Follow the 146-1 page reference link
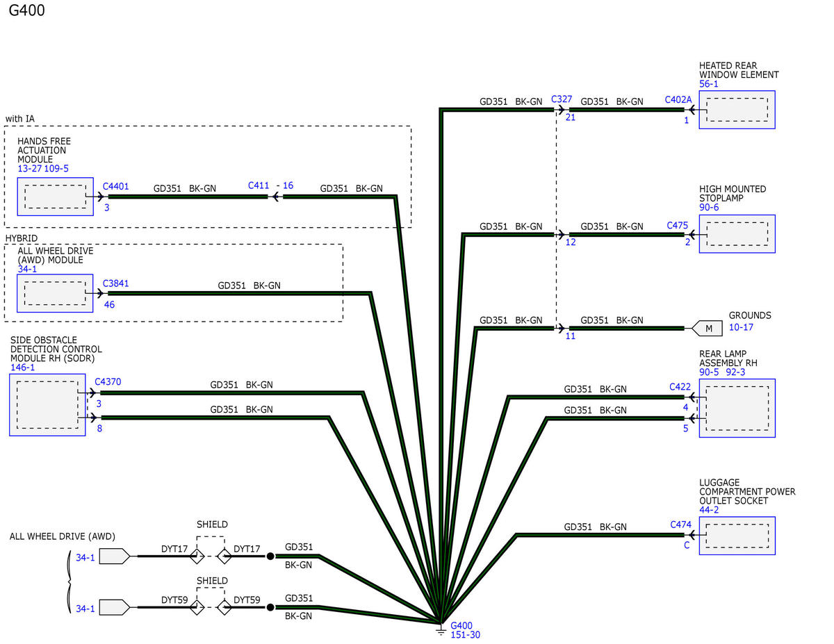Image resolution: width=834 pixels, height=644 pixels. point(23,368)
